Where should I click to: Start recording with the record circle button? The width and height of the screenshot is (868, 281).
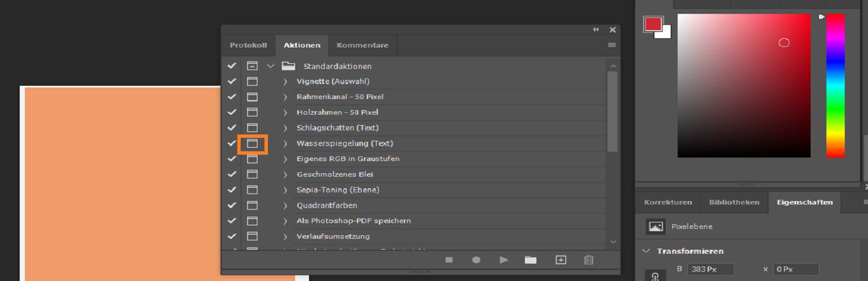tap(476, 260)
